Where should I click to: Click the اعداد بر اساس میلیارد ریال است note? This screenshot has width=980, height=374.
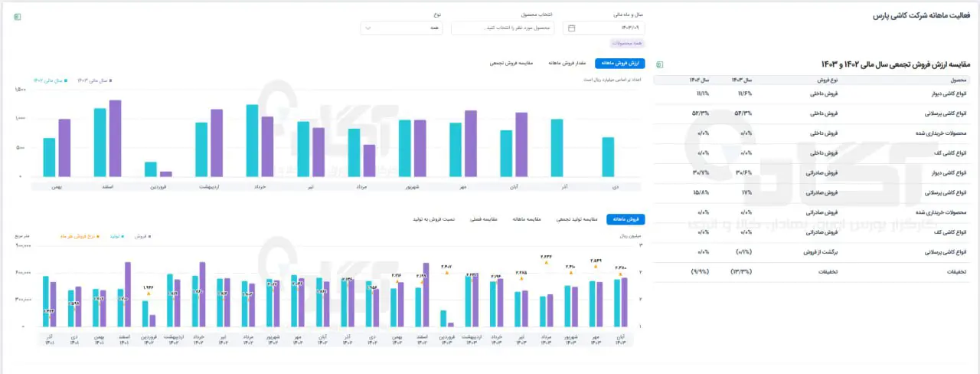[611, 80]
